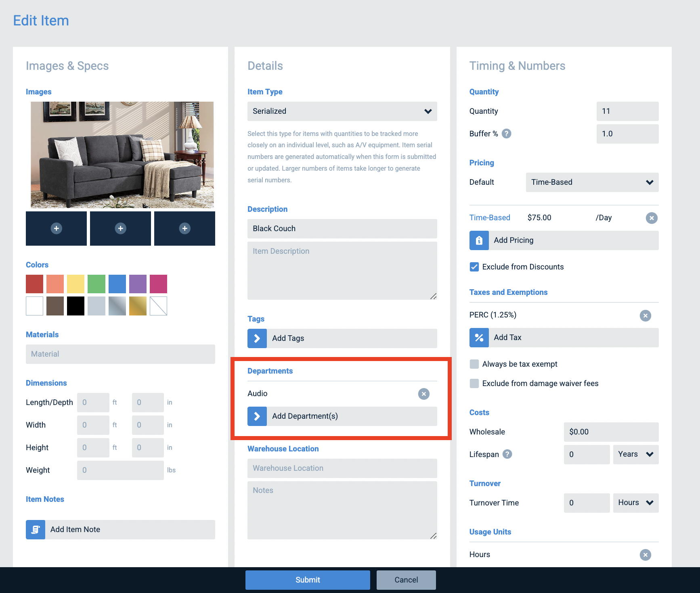Image resolution: width=700 pixels, height=593 pixels.
Task: Expand Add Tags with the arrow icon
Action: [257, 338]
